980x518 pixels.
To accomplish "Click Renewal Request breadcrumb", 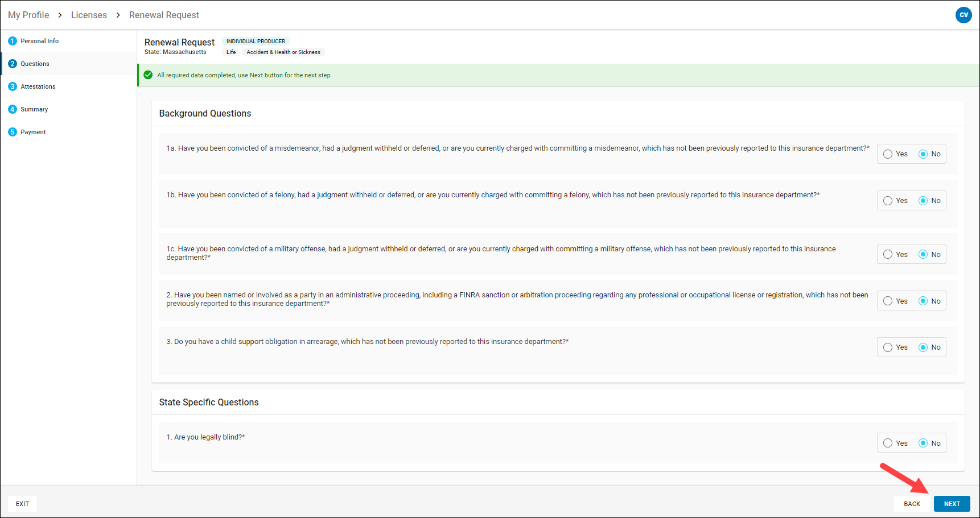I will click(164, 15).
